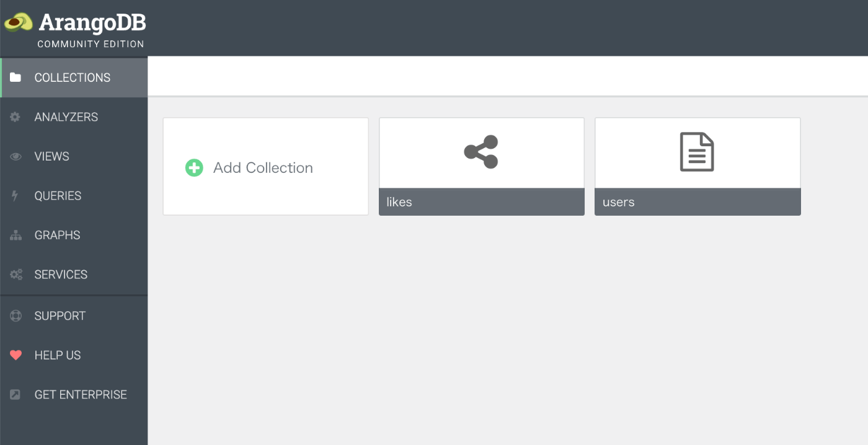868x445 pixels.
Task: Select Services in the sidebar
Action: coord(74,275)
